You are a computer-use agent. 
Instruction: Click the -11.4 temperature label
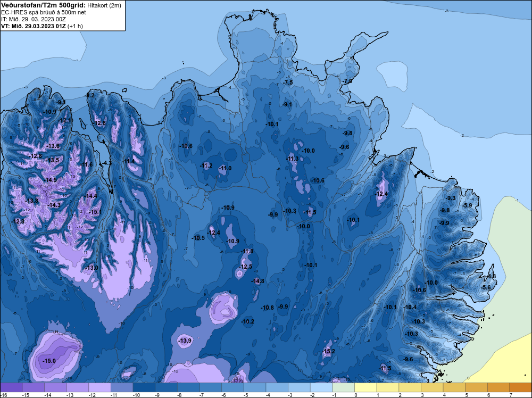pos(129,161)
